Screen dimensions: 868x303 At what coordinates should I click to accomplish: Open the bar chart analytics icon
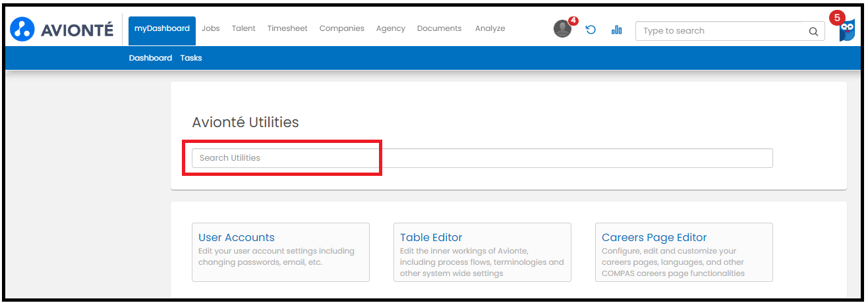click(617, 30)
